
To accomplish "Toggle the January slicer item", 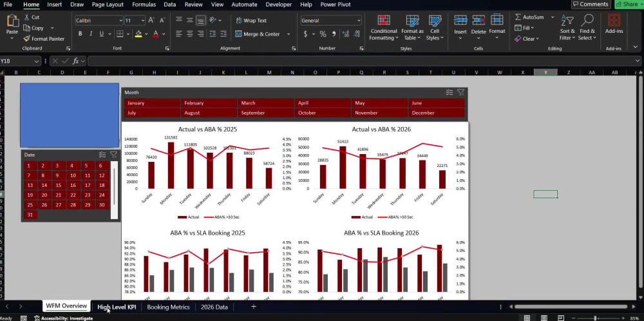I will 152,103.
